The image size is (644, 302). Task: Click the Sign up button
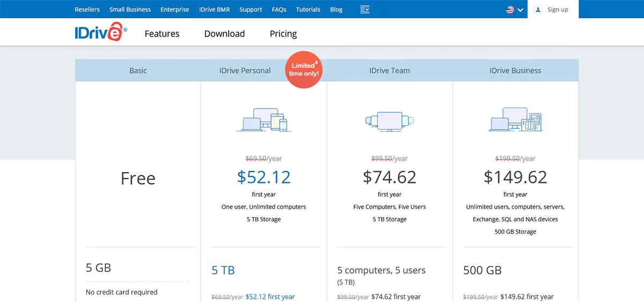[x=557, y=10]
